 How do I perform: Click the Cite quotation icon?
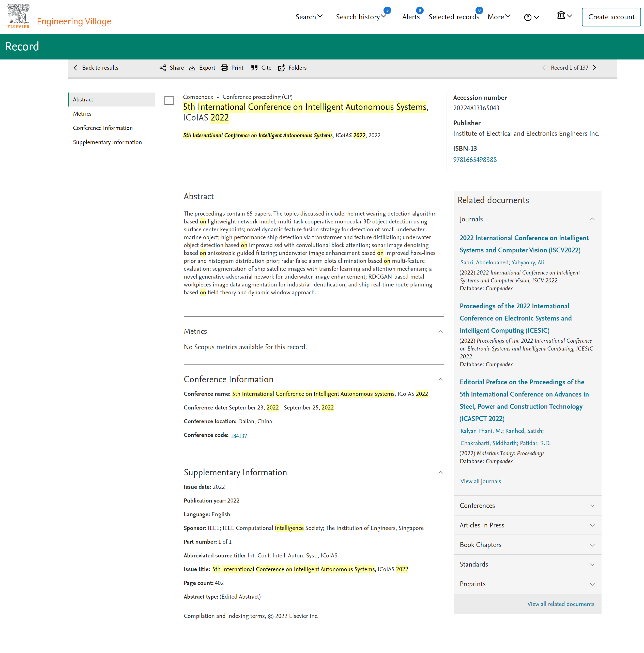(x=254, y=68)
